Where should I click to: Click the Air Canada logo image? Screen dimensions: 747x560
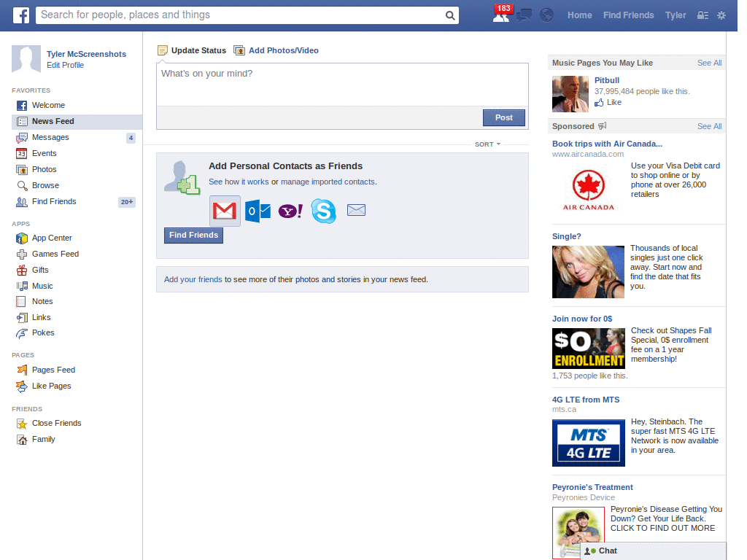[589, 190]
